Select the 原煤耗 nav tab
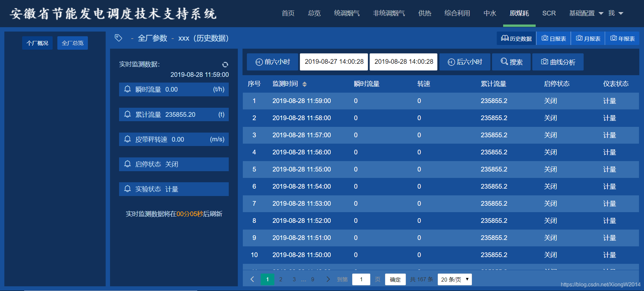 tap(519, 13)
